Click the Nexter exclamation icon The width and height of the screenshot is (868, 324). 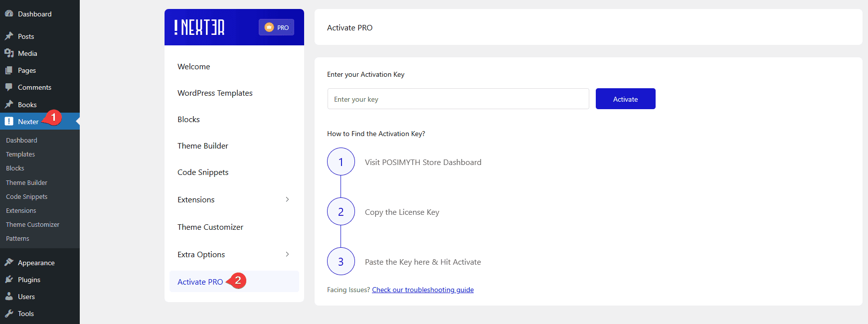point(9,121)
